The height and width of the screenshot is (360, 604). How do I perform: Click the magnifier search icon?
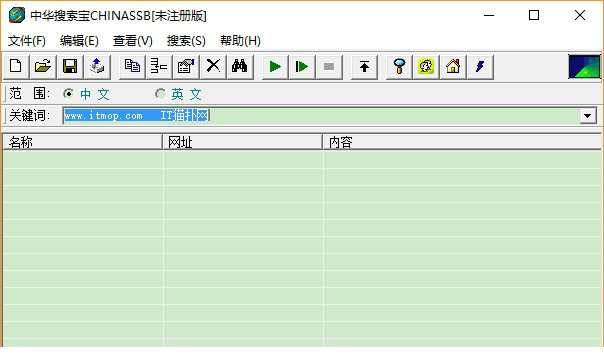point(399,67)
